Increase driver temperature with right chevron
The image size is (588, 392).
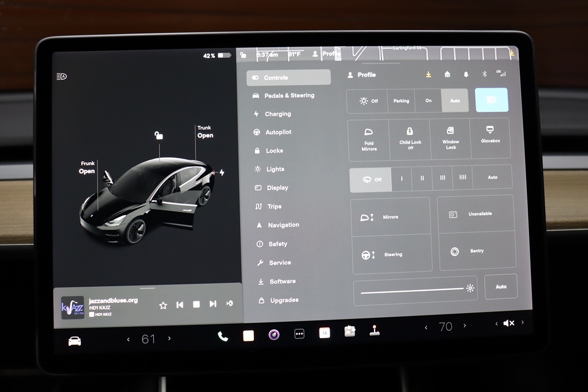[170, 339]
